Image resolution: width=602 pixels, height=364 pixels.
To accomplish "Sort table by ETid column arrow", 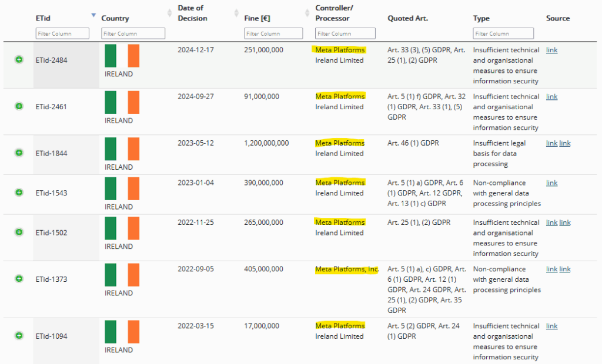I will (x=93, y=15).
